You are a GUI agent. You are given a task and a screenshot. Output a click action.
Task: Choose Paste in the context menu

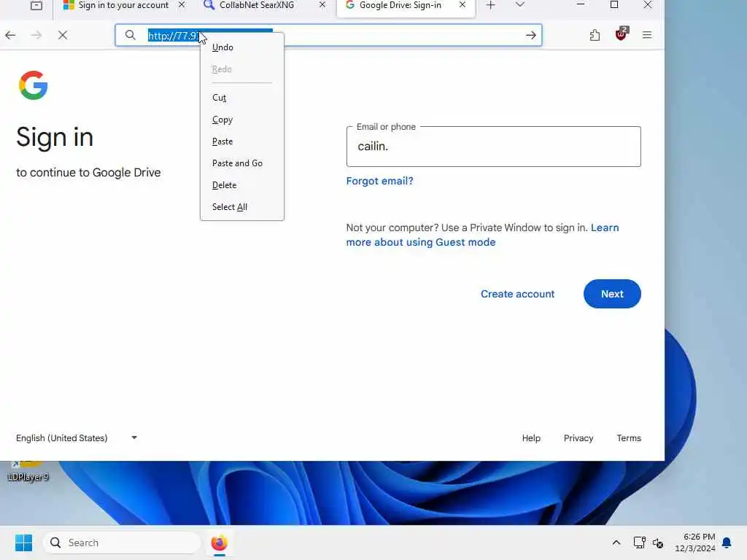242,141
